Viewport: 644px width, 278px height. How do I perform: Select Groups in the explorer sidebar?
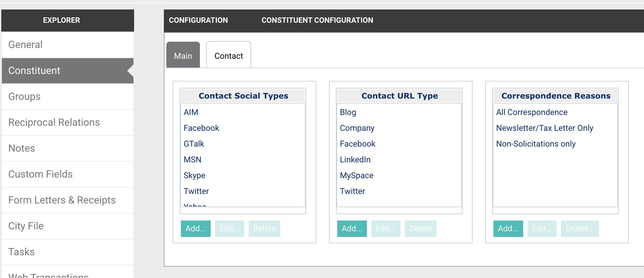pos(24,96)
